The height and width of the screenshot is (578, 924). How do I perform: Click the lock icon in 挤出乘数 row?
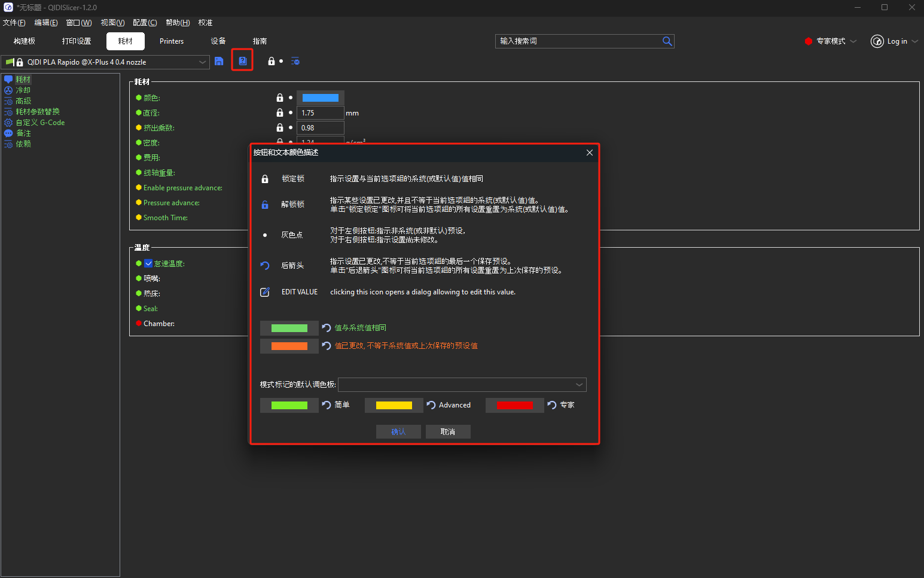tap(280, 127)
